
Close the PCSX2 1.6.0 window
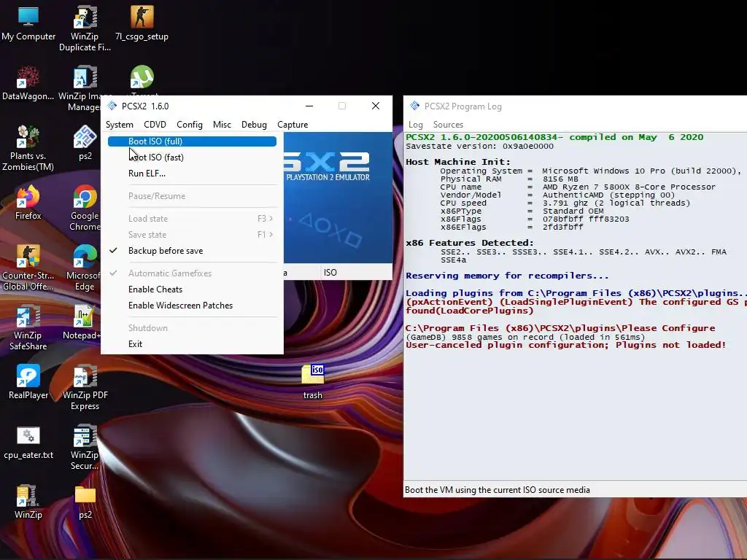coord(376,106)
